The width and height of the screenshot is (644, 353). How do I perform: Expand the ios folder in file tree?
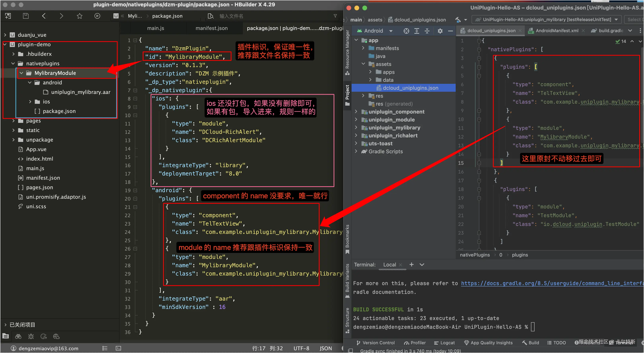[x=30, y=101]
